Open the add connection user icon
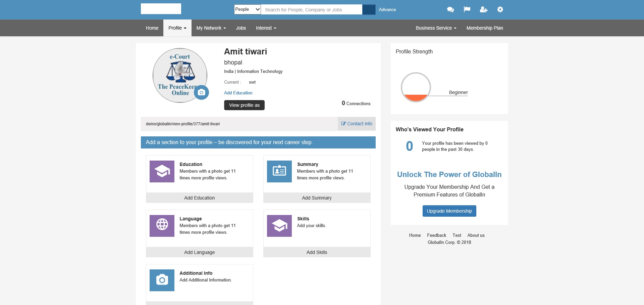The height and width of the screenshot is (305, 644). tap(483, 10)
